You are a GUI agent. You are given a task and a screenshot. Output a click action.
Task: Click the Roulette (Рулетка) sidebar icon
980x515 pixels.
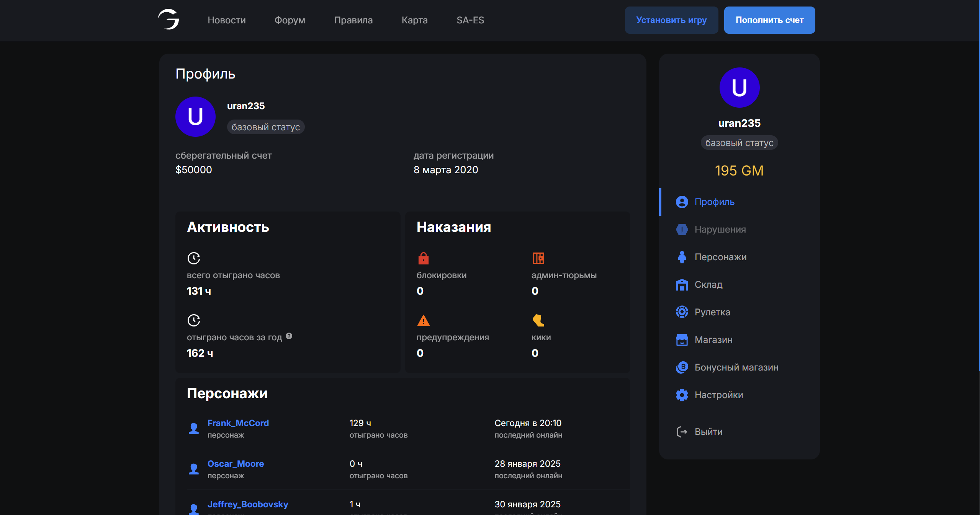pyautogui.click(x=682, y=312)
